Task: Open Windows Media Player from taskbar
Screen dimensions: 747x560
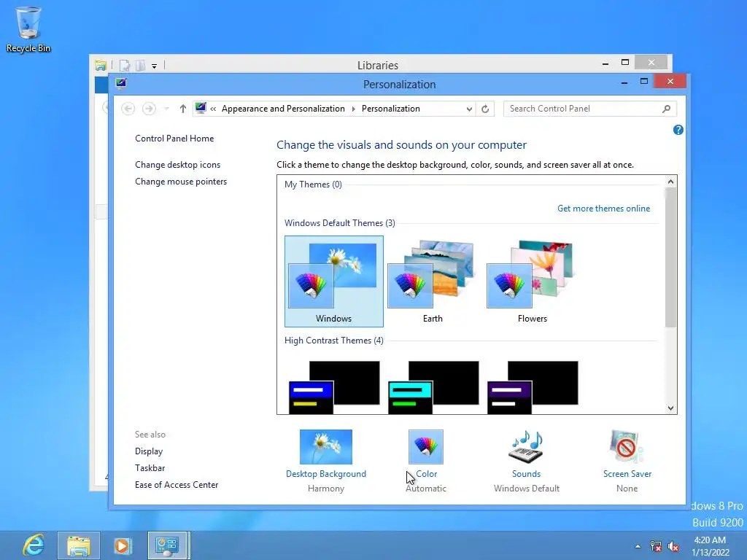Action: tap(122, 545)
